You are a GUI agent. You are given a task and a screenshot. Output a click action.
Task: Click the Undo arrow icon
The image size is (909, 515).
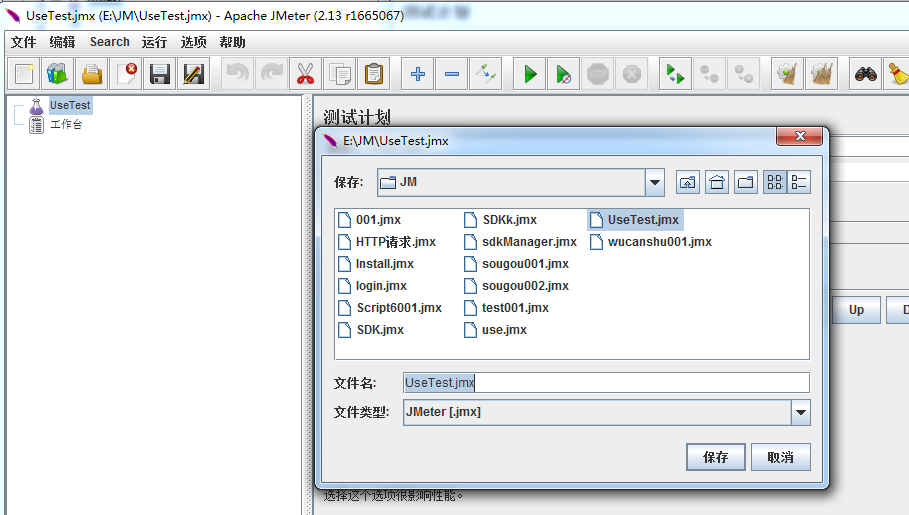coord(238,74)
